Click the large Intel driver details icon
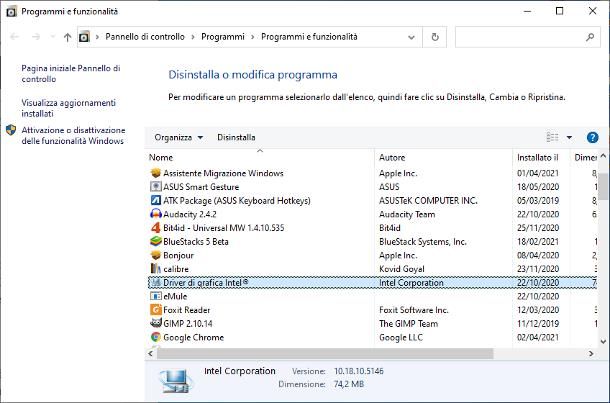The height and width of the screenshot is (403, 610). coord(175,380)
